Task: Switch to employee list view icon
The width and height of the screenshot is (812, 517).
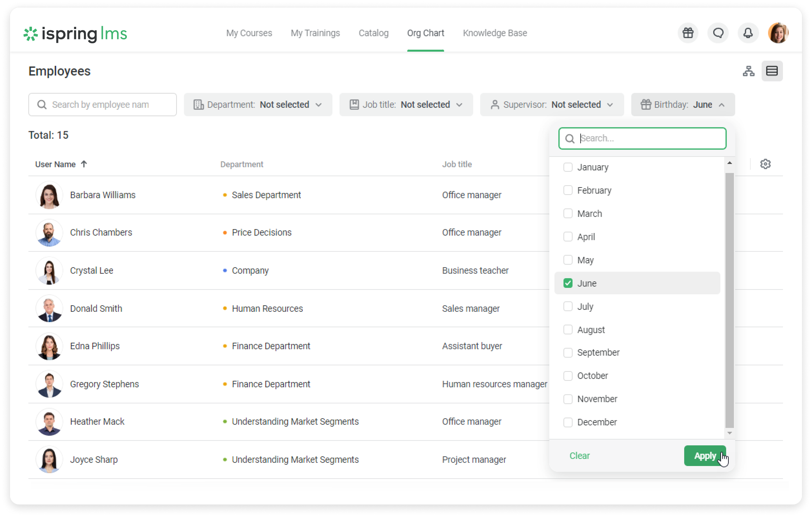Action: tap(772, 71)
